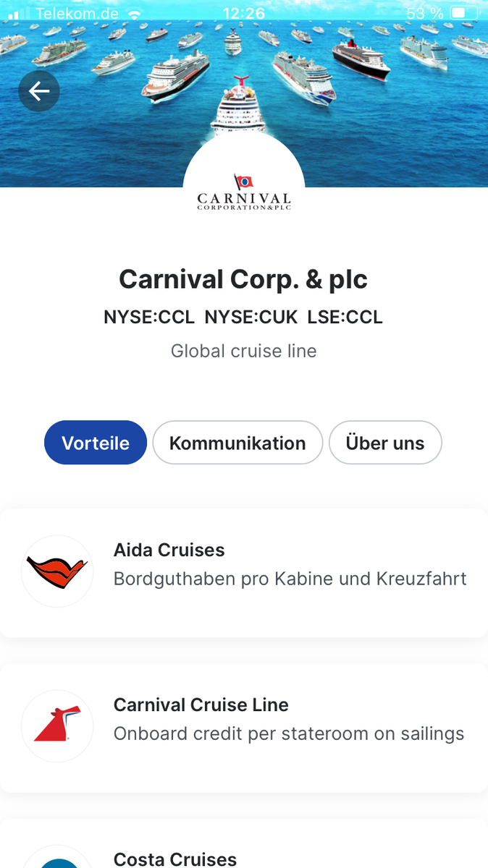Tap the LSE:CCL ticker symbol
Viewport: 488px width, 868px height.
point(345,317)
